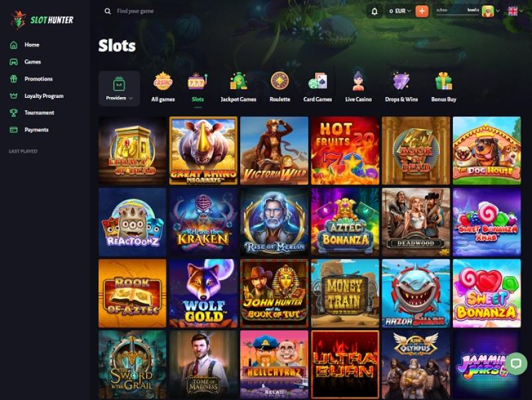Open the Jackpot Games money bag icon
Screen dimensions: 532x400
[238, 81]
